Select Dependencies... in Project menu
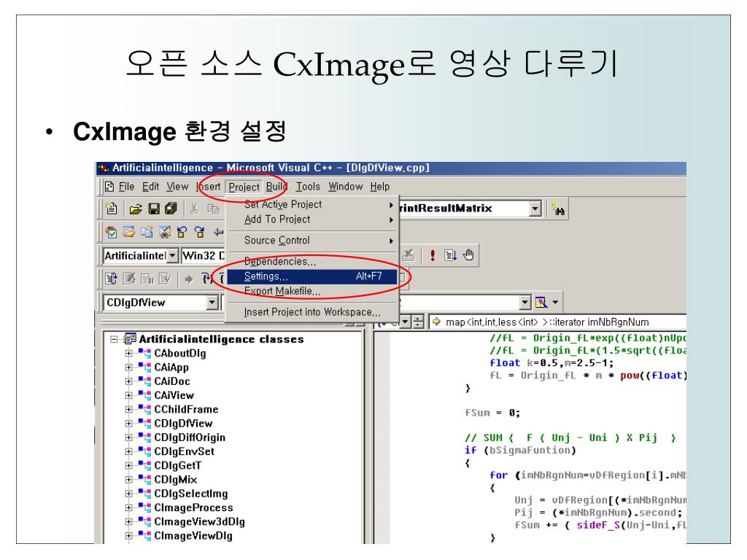This screenshot has width=747, height=560. pyautogui.click(x=312, y=262)
